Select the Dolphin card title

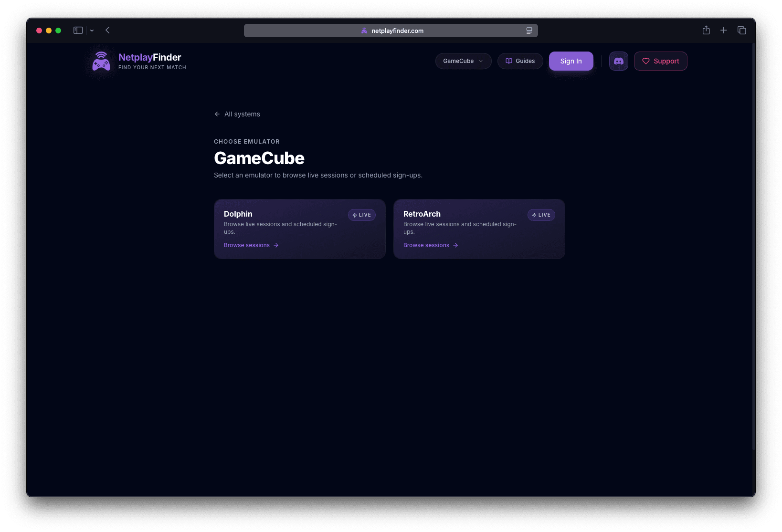[238, 214]
